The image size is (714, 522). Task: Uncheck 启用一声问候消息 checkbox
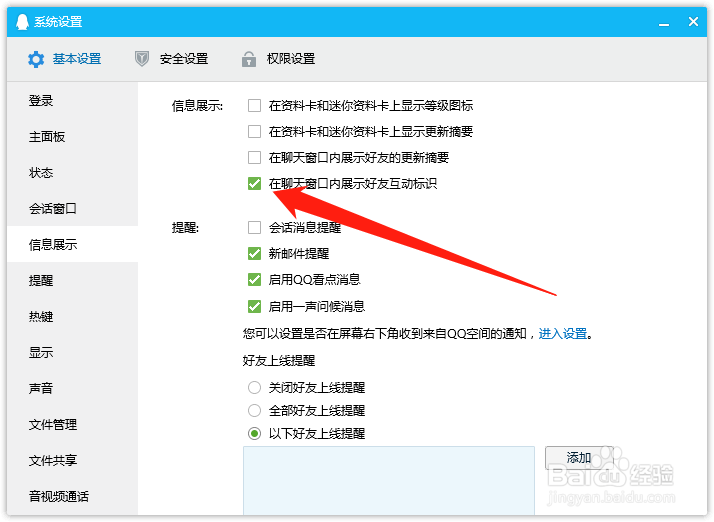255,307
